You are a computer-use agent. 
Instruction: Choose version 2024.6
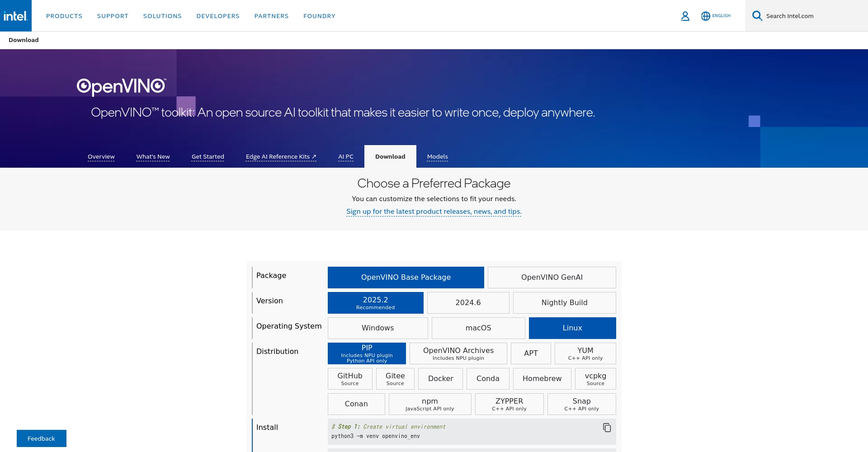468,303
